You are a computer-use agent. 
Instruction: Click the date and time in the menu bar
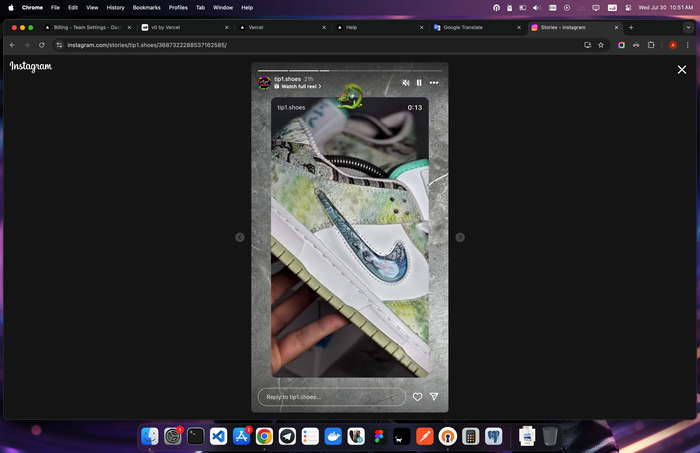tap(665, 8)
